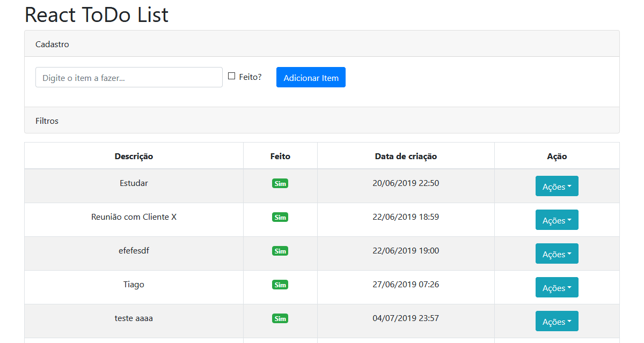
Task: Open the Ações dropdown for Estudar
Action: (557, 186)
